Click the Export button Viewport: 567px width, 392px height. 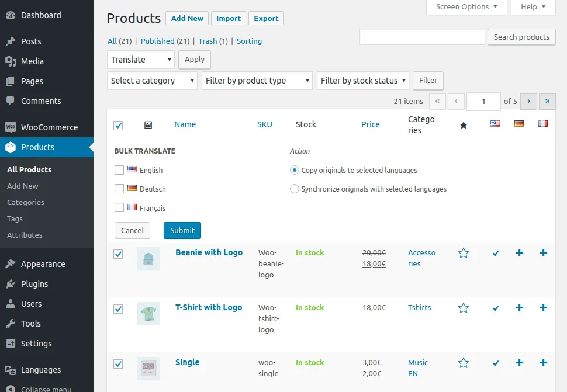[266, 18]
